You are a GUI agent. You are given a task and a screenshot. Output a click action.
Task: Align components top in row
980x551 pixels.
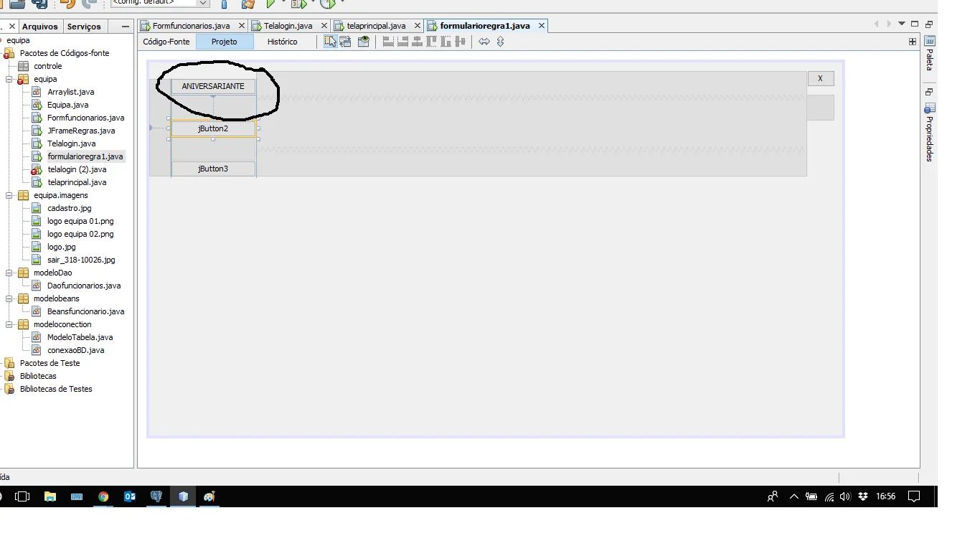pos(431,42)
